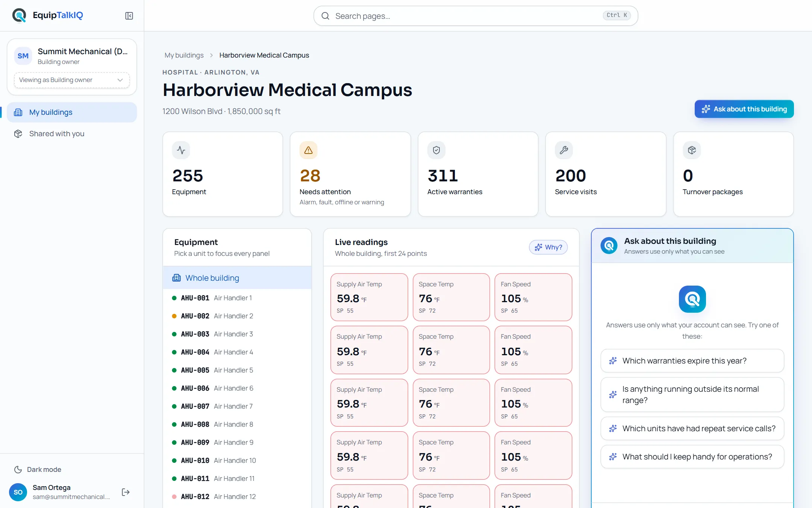Click the Ctrl K shortcut badge
Screen dimensions: 812x508
tap(617, 15)
